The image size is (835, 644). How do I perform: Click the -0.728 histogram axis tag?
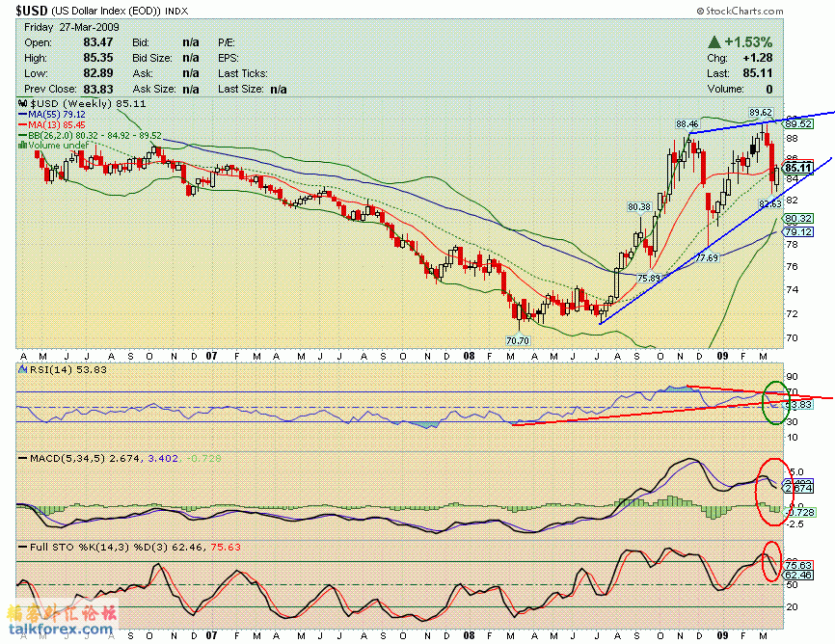[x=798, y=512]
